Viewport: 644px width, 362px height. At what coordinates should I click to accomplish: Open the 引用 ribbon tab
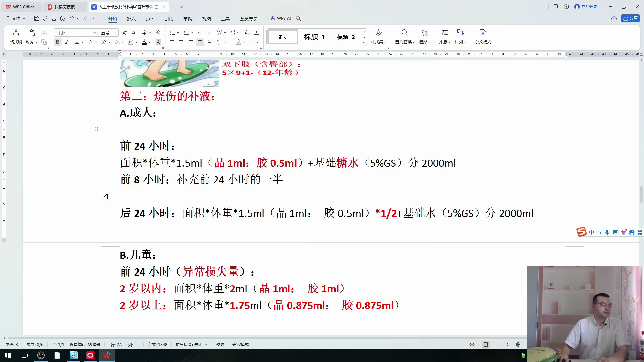pyautogui.click(x=168, y=18)
